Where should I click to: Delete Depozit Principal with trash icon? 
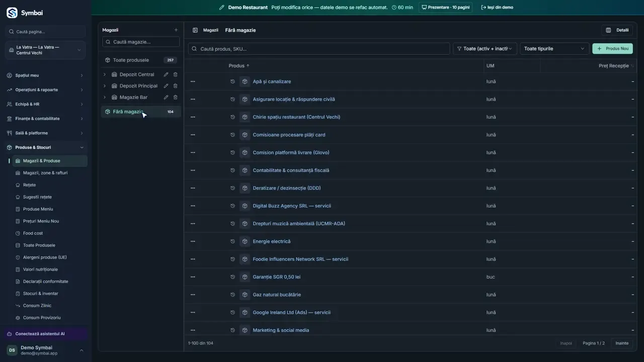(176, 86)
